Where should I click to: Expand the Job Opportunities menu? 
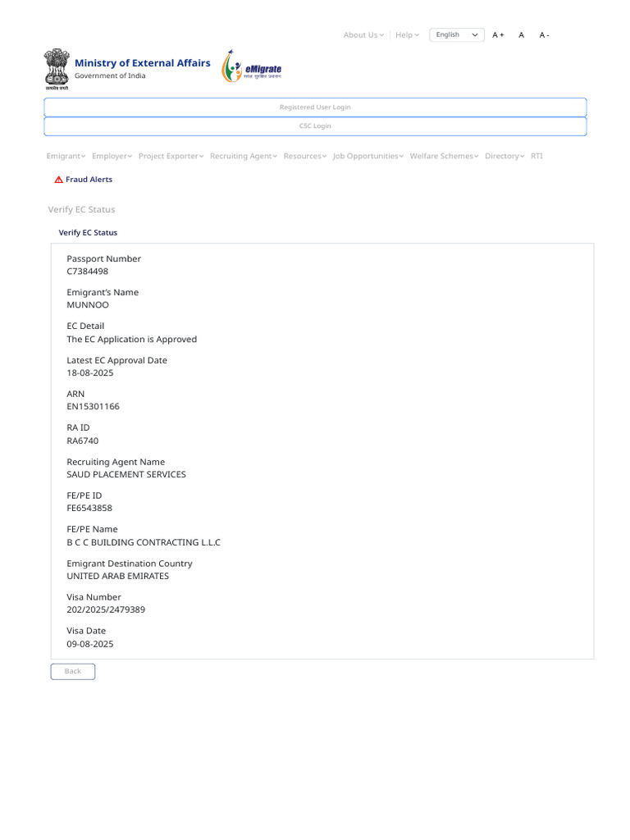[368, 156]
